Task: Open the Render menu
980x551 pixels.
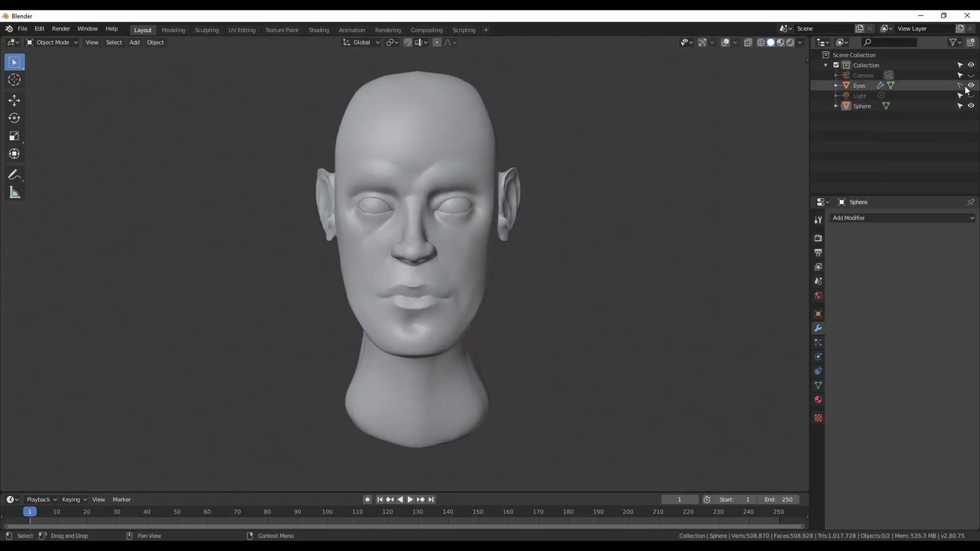Action: pyautogui.click(x=60, y=28)
